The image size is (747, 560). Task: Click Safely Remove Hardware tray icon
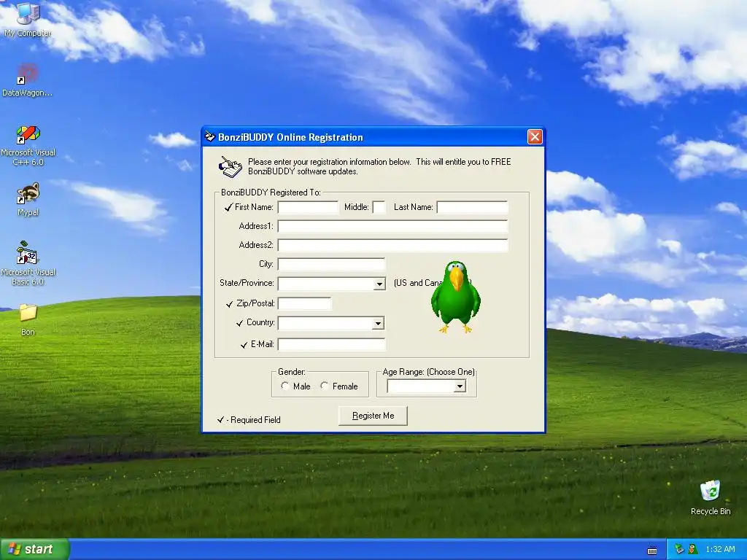[679, 549]
